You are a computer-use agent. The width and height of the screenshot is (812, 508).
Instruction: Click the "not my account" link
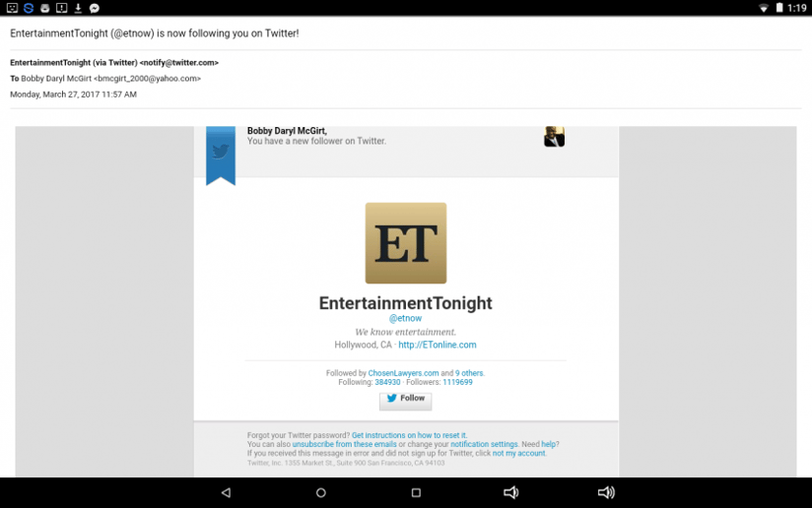[519, 453]
